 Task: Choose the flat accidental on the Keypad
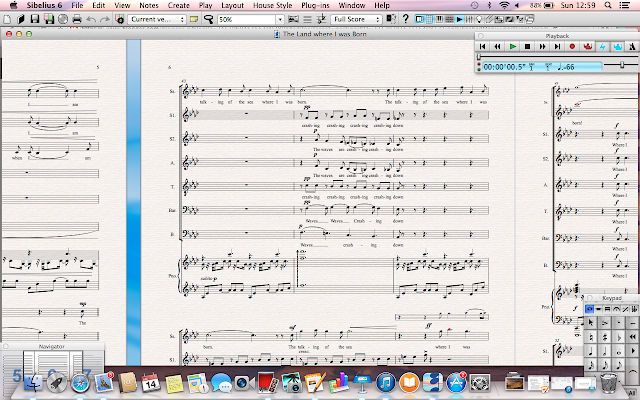point(619,337)
